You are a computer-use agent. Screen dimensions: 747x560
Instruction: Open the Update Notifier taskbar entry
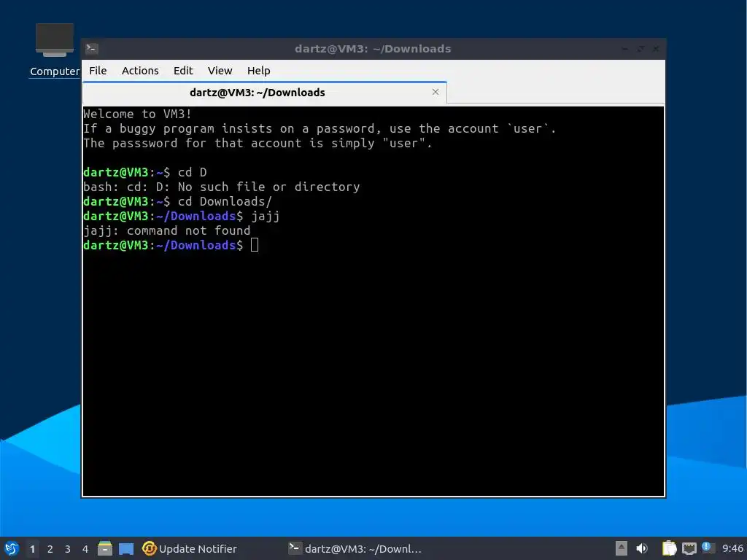coord(190,548)
